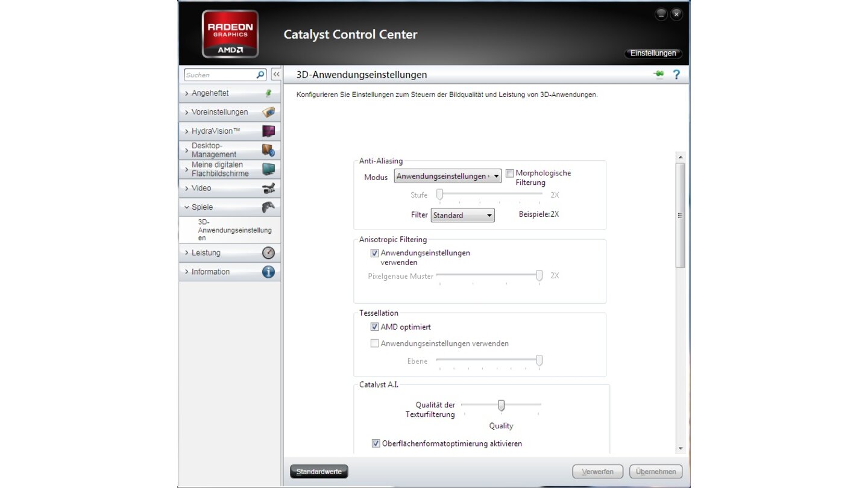Click the Desktop-Management icon
The height and width of the screenshot is (488, 868).
tap(268, 150)
